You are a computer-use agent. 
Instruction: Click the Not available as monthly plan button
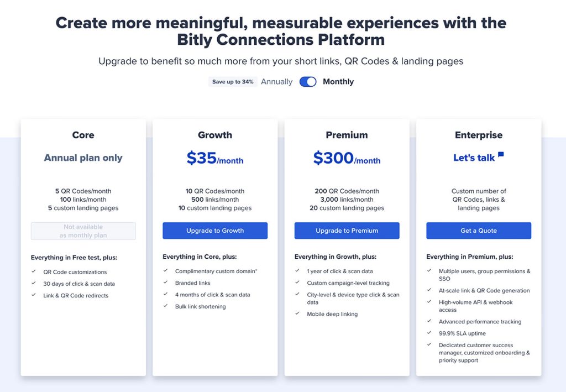(83, 231)
